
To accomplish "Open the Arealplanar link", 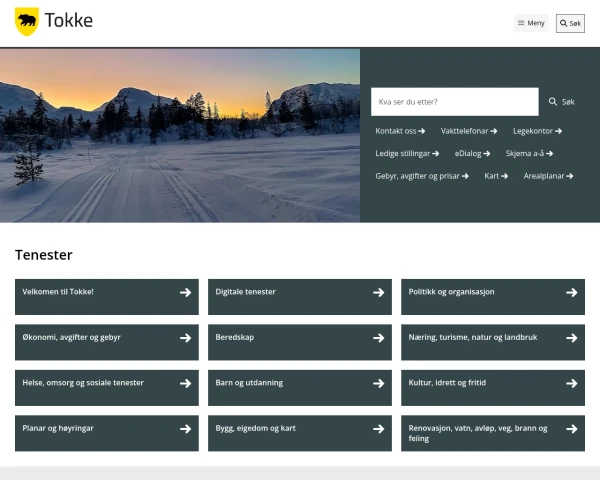I will [548, 176].
